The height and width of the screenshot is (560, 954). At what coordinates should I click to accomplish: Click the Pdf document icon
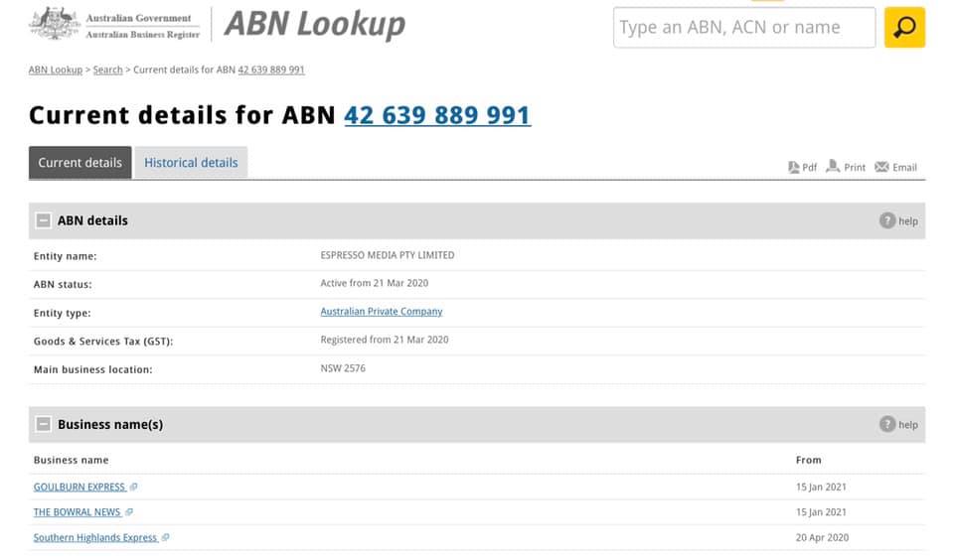pos(793,167)
